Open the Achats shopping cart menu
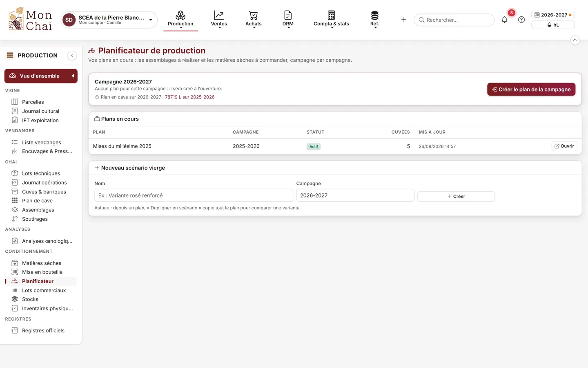Viewport: 588px width, 368px height. [254, 20]
